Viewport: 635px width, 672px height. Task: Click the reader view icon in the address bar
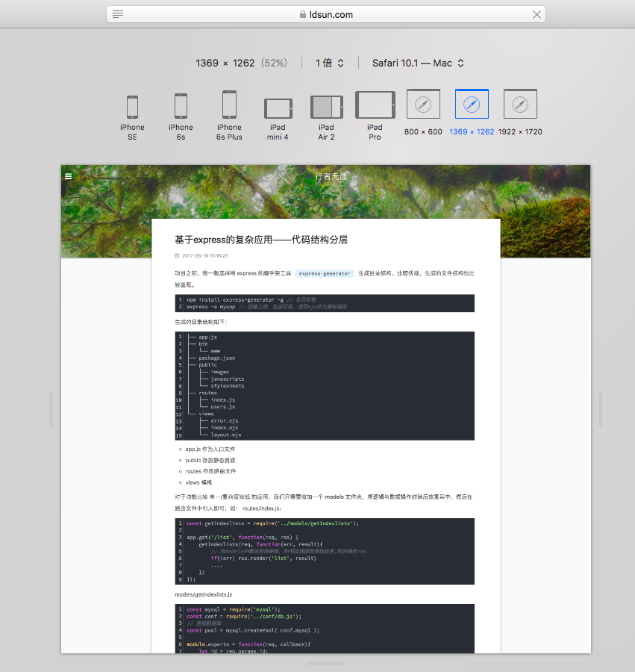point(118,14)
